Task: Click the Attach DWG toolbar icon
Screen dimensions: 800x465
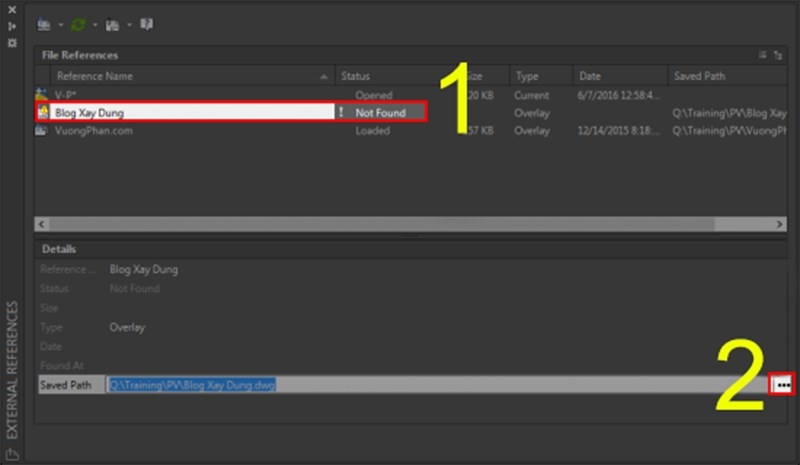Action: pyautogui.click(x=44, y=25)
